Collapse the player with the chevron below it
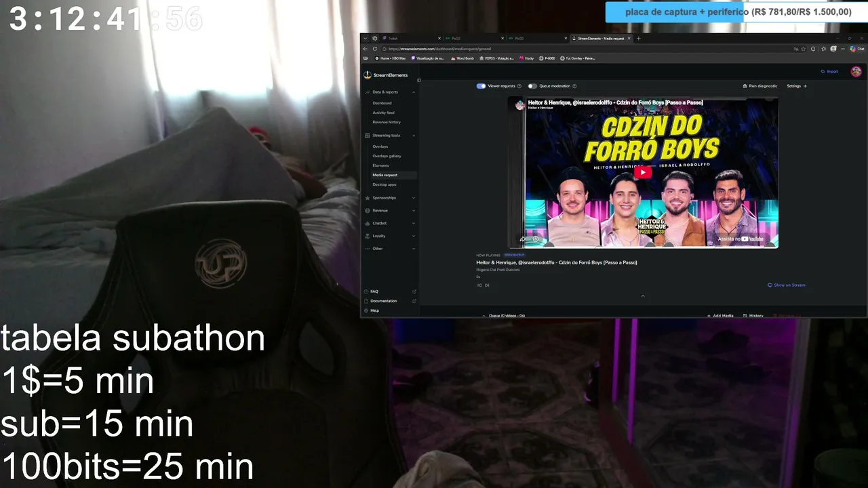The width and height of the screenshot is (868, 488). [x=643, y=296]
